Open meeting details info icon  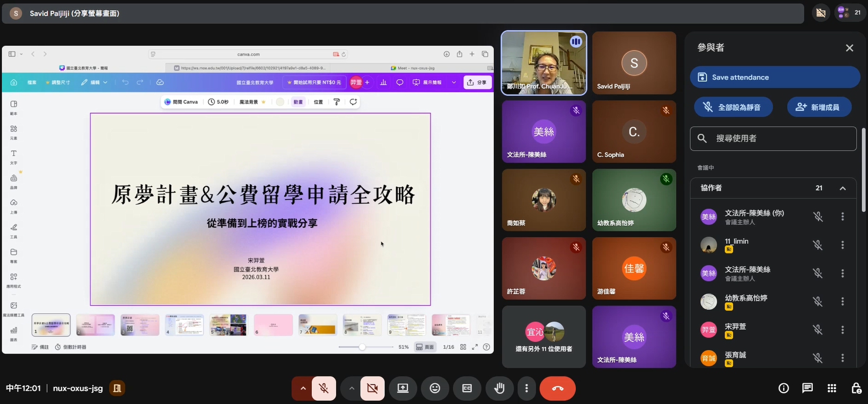(783, 388)
